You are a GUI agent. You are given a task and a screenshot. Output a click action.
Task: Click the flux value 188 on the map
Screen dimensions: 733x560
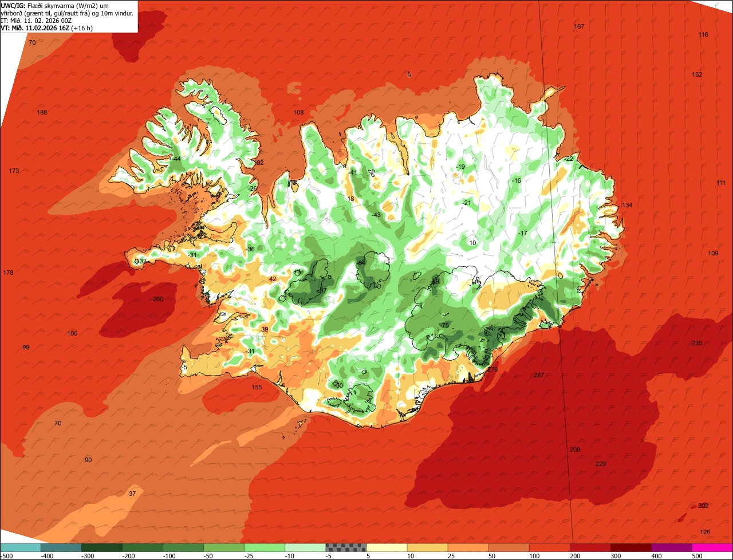tap(42, 113)
